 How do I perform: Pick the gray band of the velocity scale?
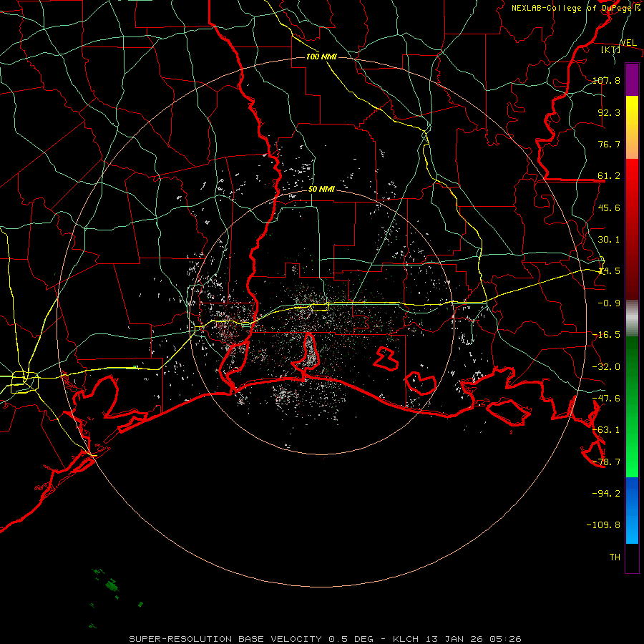632,318
